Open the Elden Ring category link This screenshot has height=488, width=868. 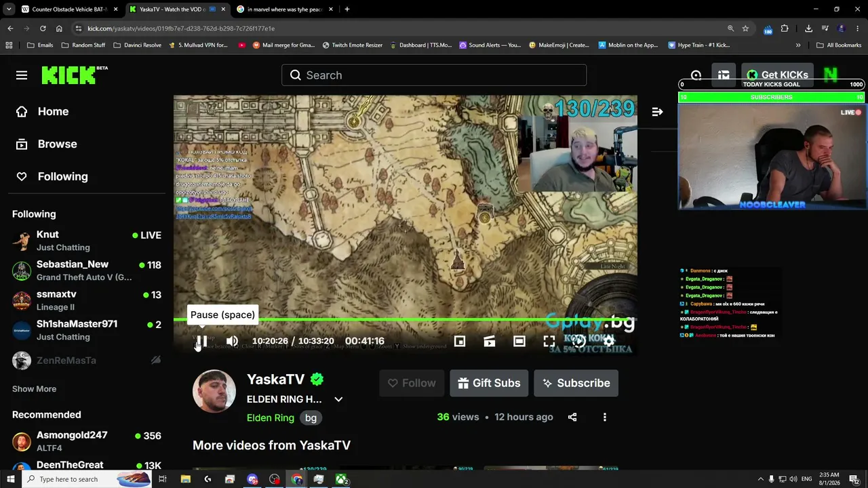271,418
